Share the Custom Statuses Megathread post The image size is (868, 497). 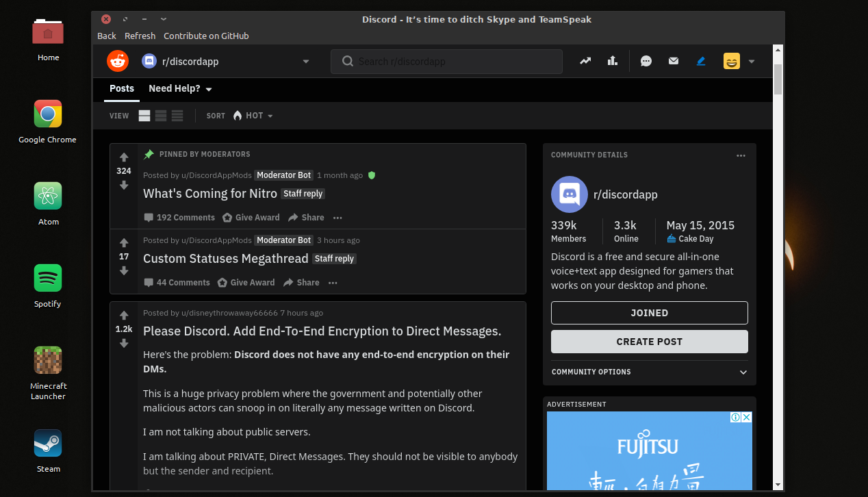pos(301,283)
